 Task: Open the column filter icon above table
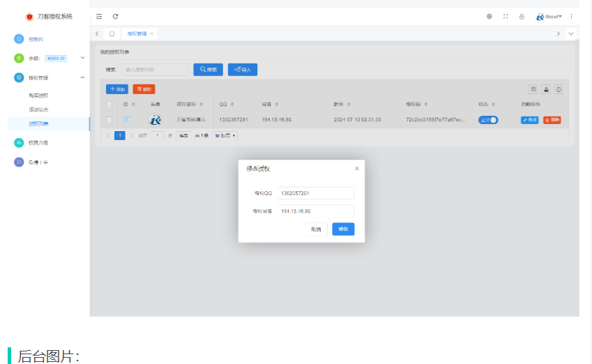click(x=533, y=89)
